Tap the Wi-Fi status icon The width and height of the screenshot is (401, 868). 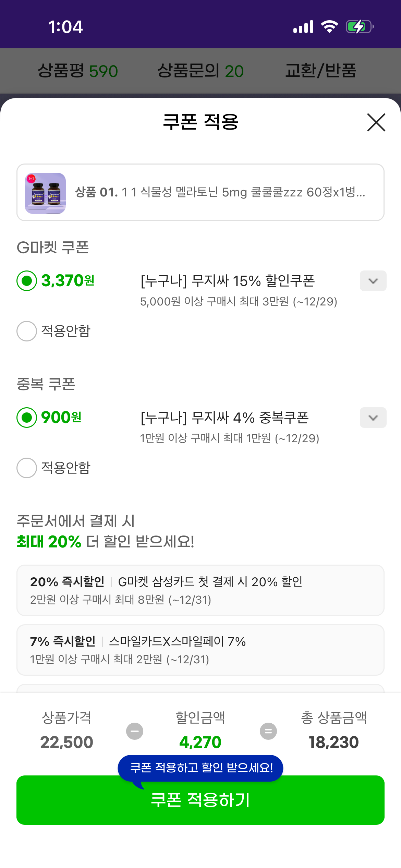(x=329, y=27)
